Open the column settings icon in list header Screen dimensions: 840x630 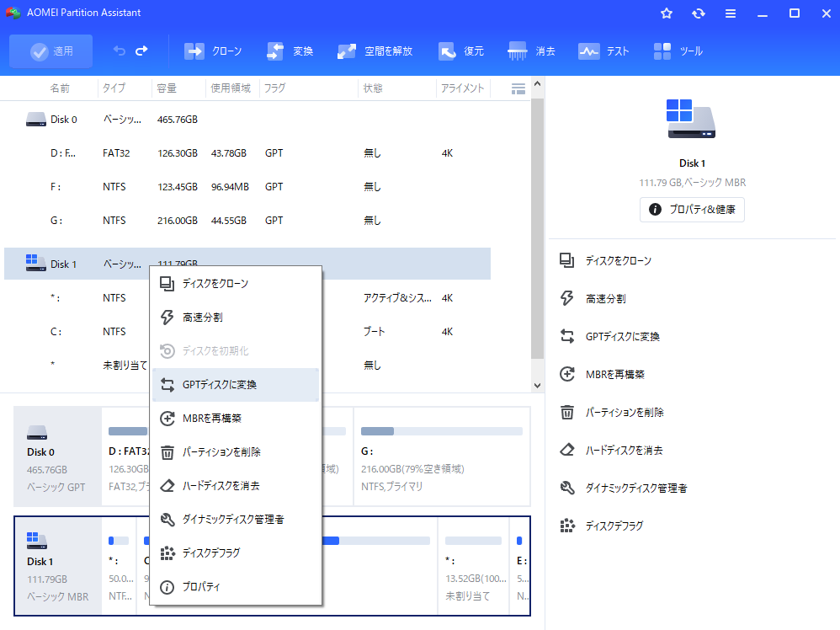pyautogui.click(x=518, y=88)
